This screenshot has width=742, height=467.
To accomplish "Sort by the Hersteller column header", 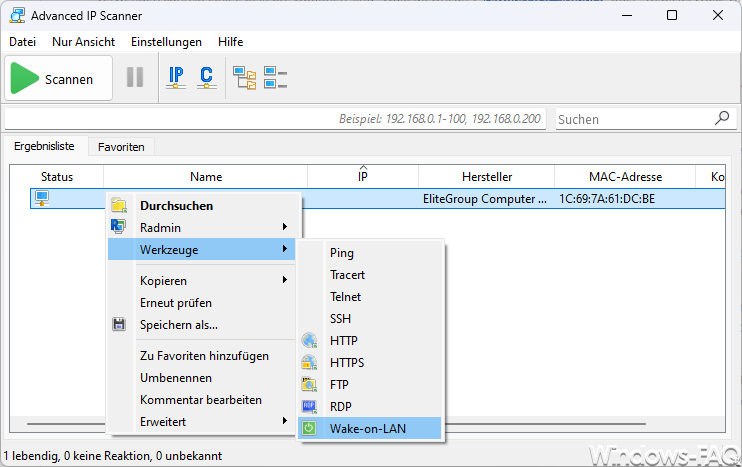I will tap(487, 176).
